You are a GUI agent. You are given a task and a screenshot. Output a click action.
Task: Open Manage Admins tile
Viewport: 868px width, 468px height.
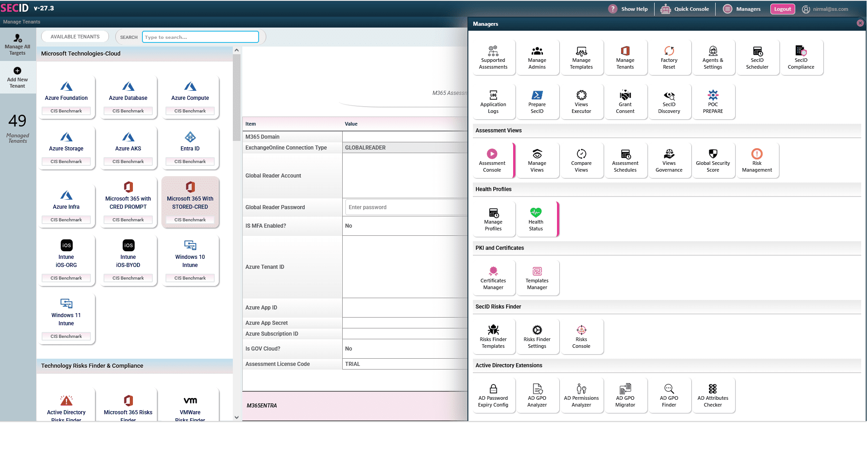[537, 57]
